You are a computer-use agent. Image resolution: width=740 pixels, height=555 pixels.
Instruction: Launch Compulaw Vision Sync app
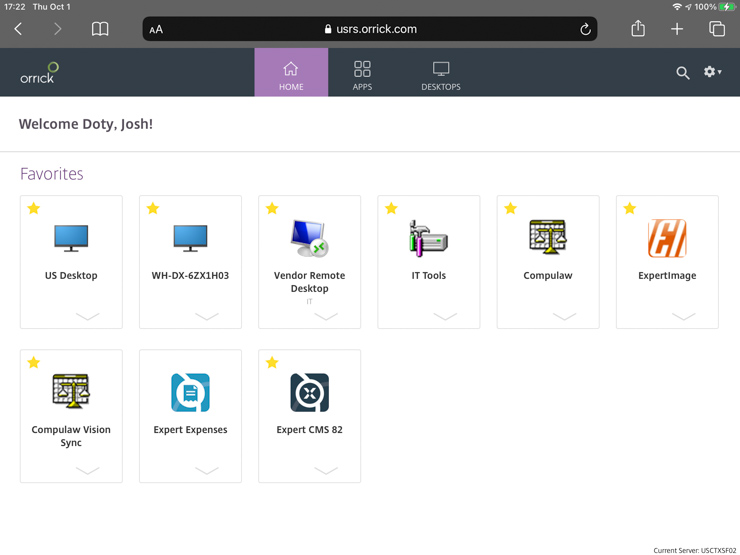(71, 393)
